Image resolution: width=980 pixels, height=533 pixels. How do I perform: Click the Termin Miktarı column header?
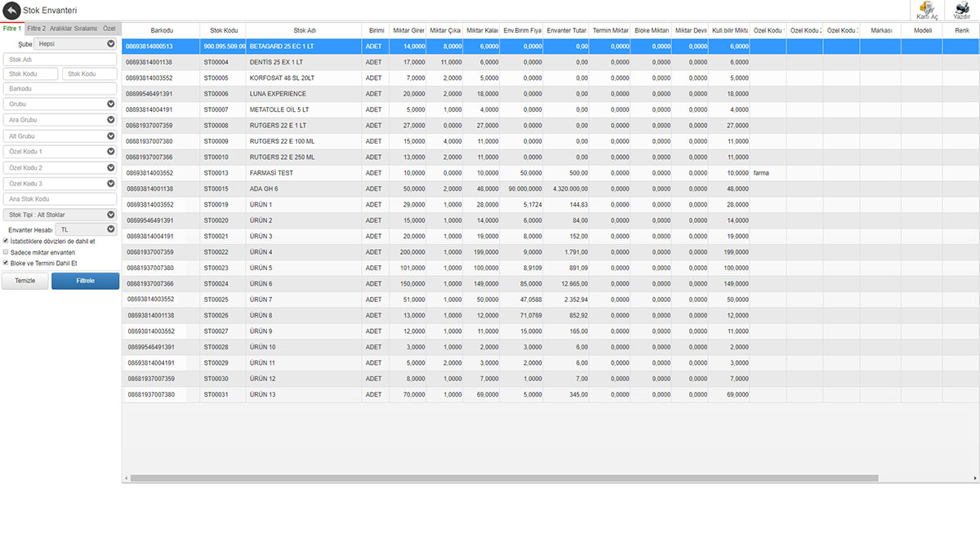click(x=610, y=30)
